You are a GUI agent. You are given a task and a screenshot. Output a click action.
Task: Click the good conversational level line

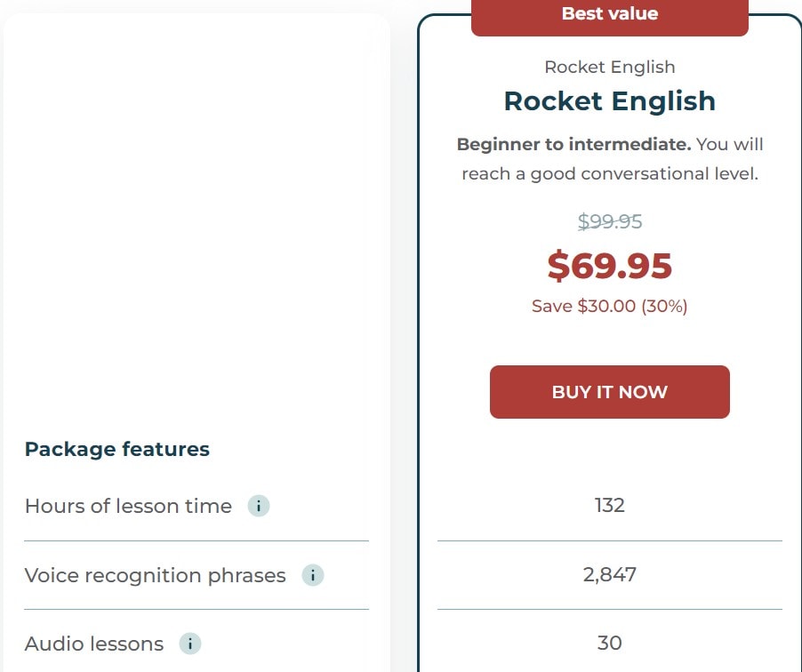(x=609, y=174)
